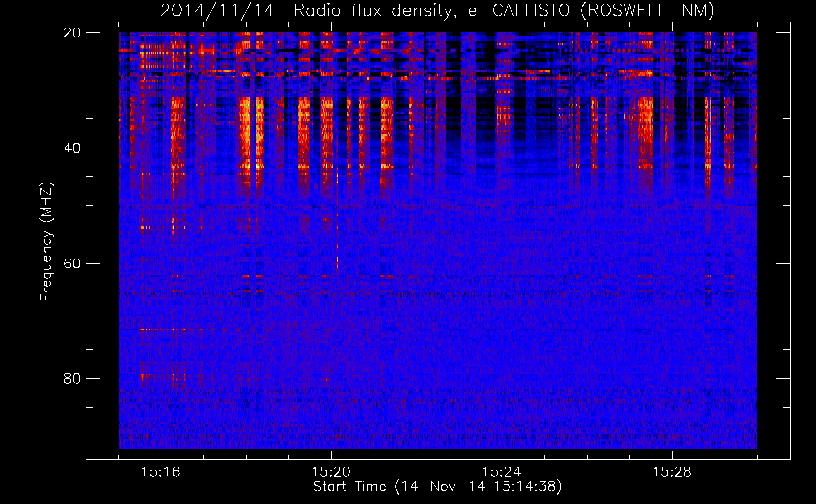Click the 'Start Time (14-Nov-14 15:14:38)' label
This screenshot has height=504, width=816.
pyautogui.click(x=437, y=487)
